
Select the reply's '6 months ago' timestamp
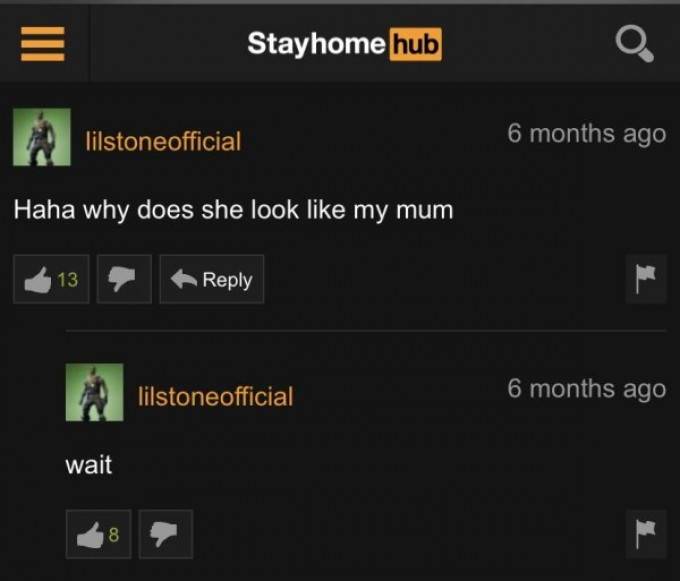pyautogui.click(x=586, y=388)
